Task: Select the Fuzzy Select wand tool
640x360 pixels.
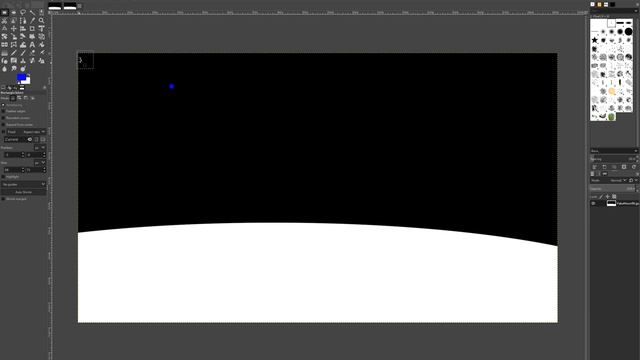Action: [x=32, y=12]
